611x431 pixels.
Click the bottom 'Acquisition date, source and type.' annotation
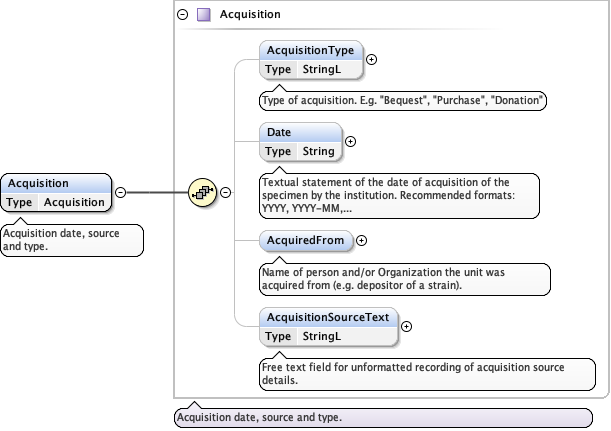(260, 417)
